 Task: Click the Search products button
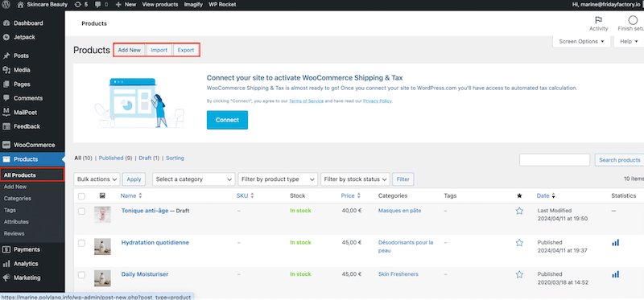point(619,160)
